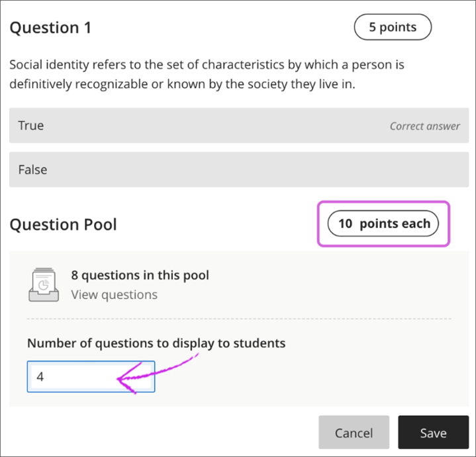Screen dimensions: 476x457
Task: Edit the 5 points pill
Action: click(x=393, y=28)
